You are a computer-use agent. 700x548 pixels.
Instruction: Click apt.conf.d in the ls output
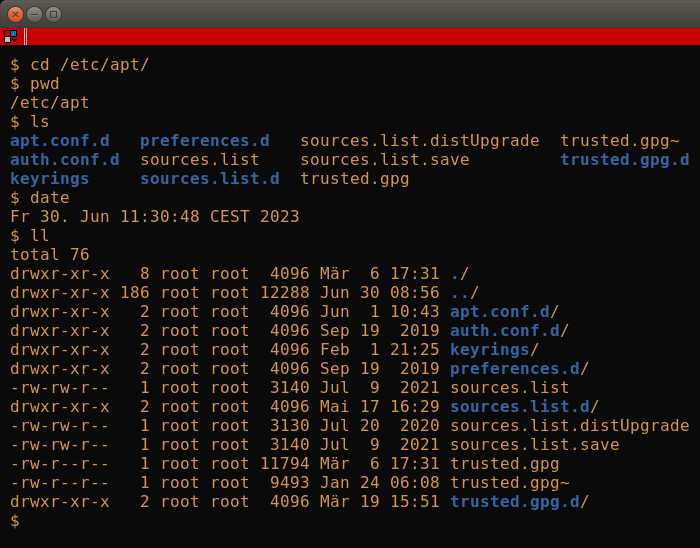tap(60, 141)
